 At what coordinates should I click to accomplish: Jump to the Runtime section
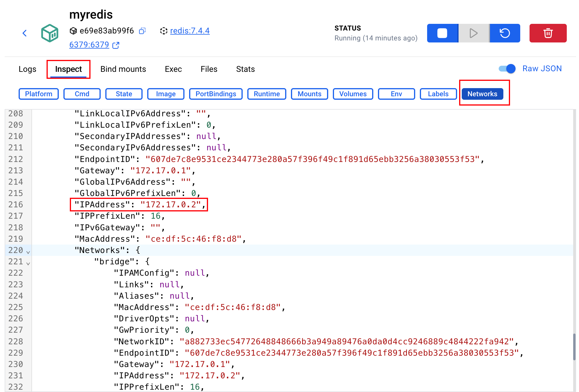267,94
